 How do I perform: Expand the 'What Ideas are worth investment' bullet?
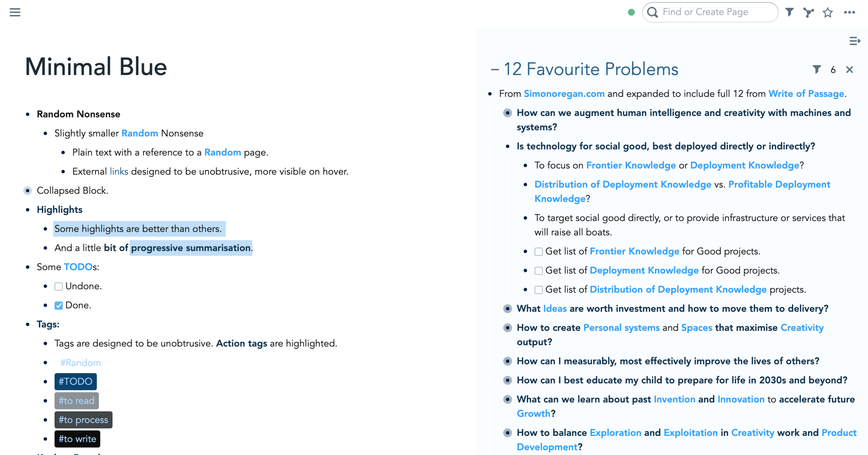508,309
